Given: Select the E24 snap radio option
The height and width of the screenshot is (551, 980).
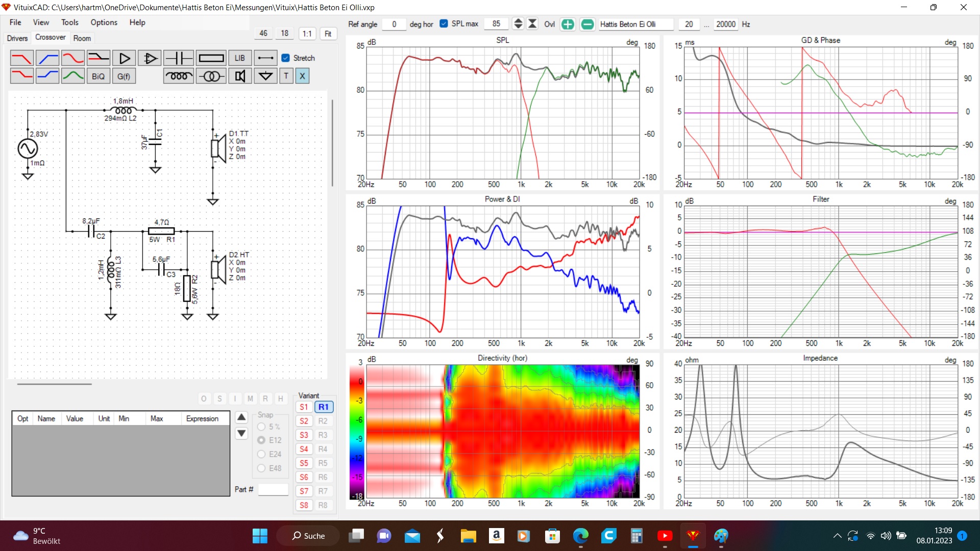Looking at the screenshot, I should pyautogui.click(x=262, y=454).
